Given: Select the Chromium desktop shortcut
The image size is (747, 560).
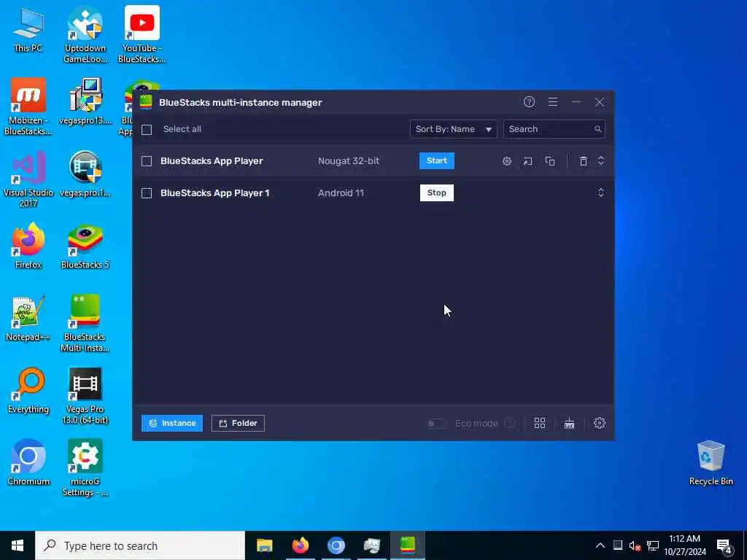Looking at the screenshot, I should (x=28, y=462).
